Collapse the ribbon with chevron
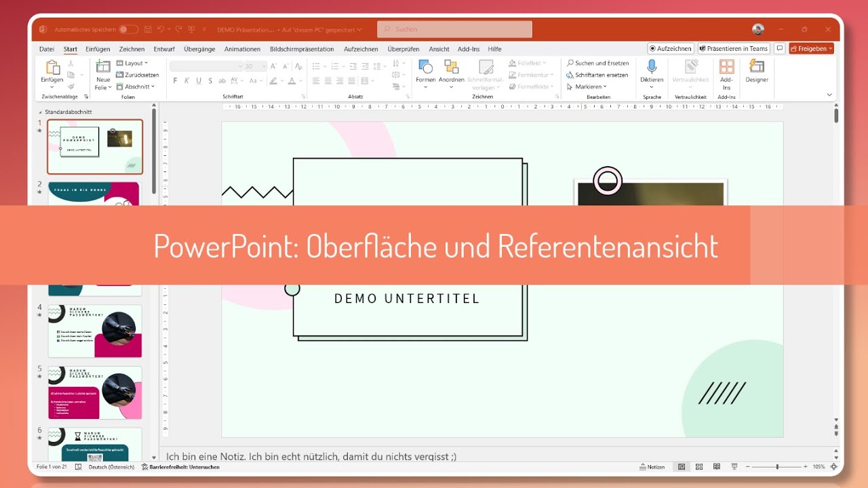 (831, 96)
